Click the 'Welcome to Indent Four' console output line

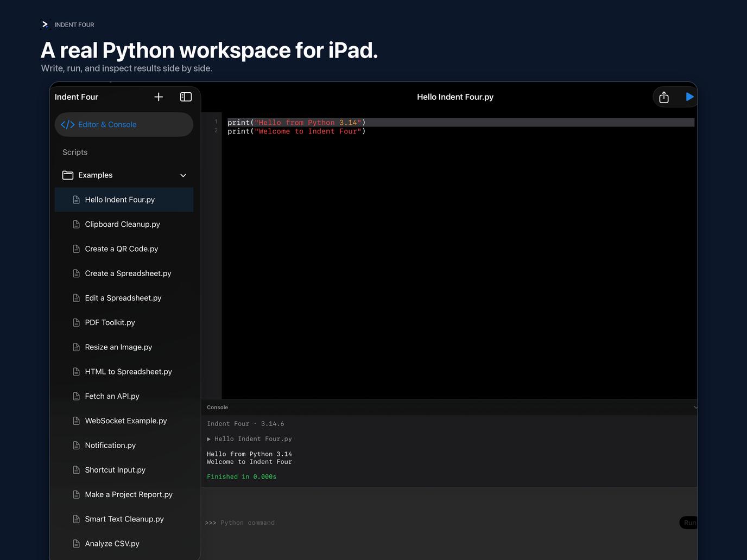(249, 462)
